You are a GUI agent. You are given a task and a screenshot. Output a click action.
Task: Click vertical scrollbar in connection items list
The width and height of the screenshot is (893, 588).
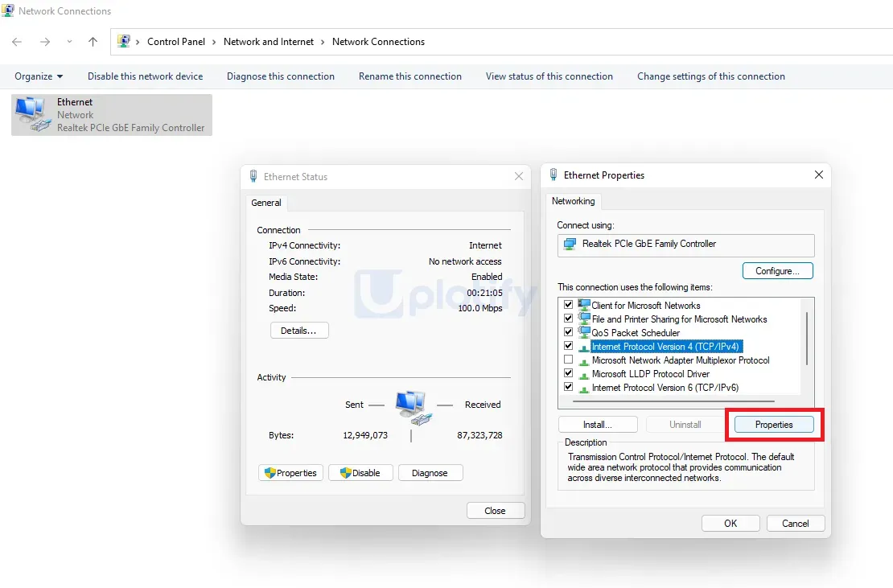coord(807,338)
